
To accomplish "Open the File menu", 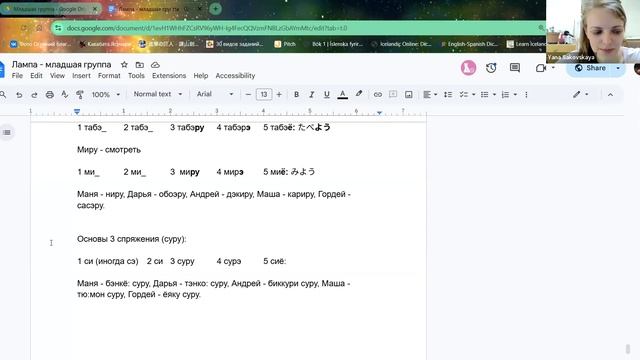I will pyautogui.click(x=17, y=76).
